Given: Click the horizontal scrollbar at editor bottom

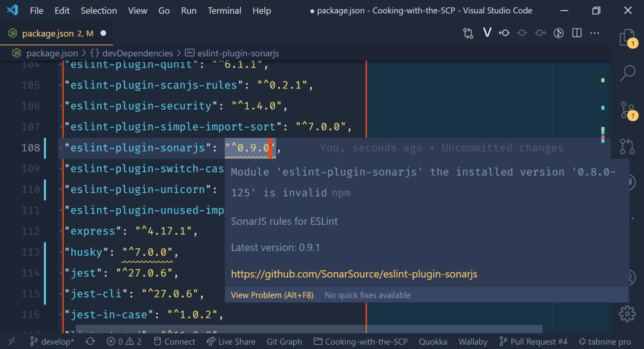Looking at the screenshot, I should pos(309,328).
